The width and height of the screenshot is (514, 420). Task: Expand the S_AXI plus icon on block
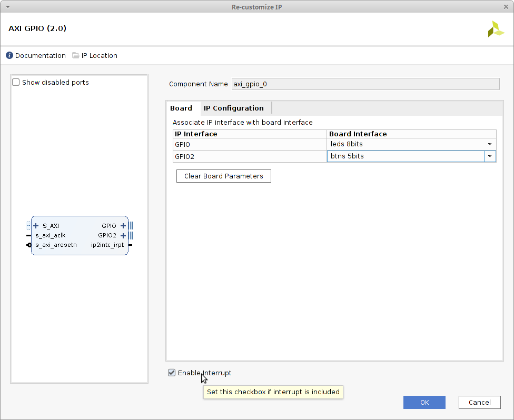[36, 226]
